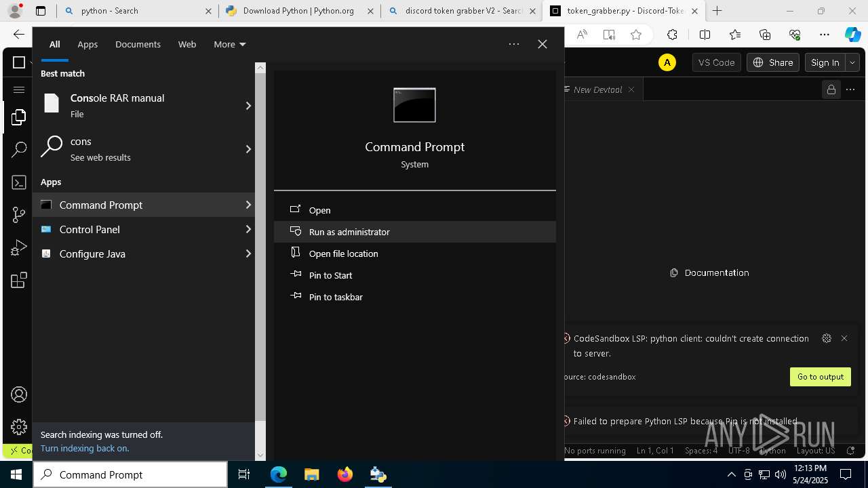868x488 pixels.
Task: Select the Apps search filter tab
Action: point(87,44)
